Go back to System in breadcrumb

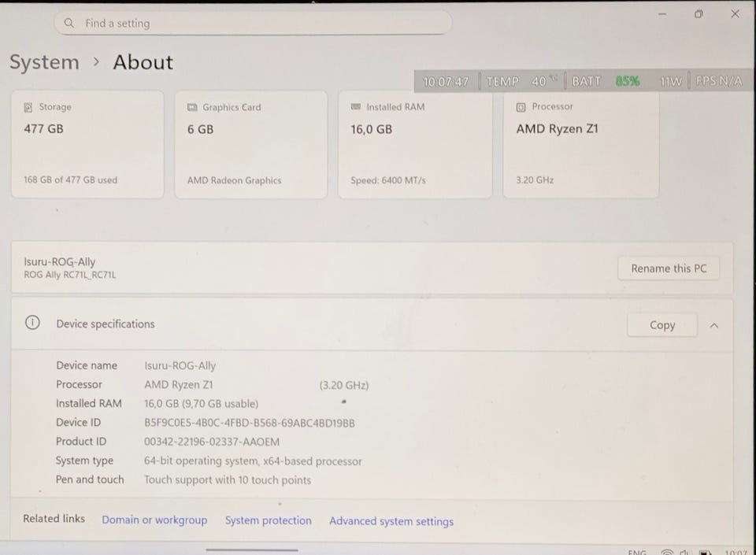pyautogui.click(x=44, y=63)
